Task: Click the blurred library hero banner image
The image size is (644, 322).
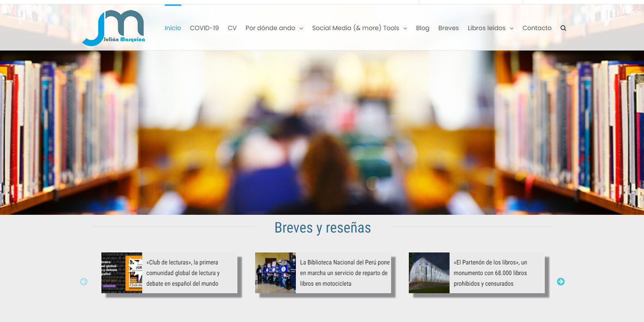Action: tap(322, 133)
